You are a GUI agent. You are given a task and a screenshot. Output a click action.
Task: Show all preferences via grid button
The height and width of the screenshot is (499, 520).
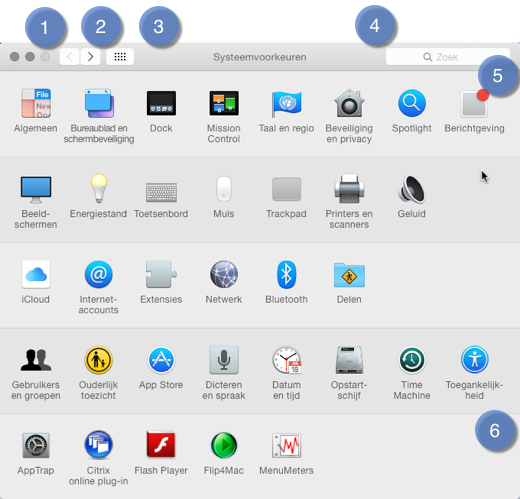tap(120, 57)
